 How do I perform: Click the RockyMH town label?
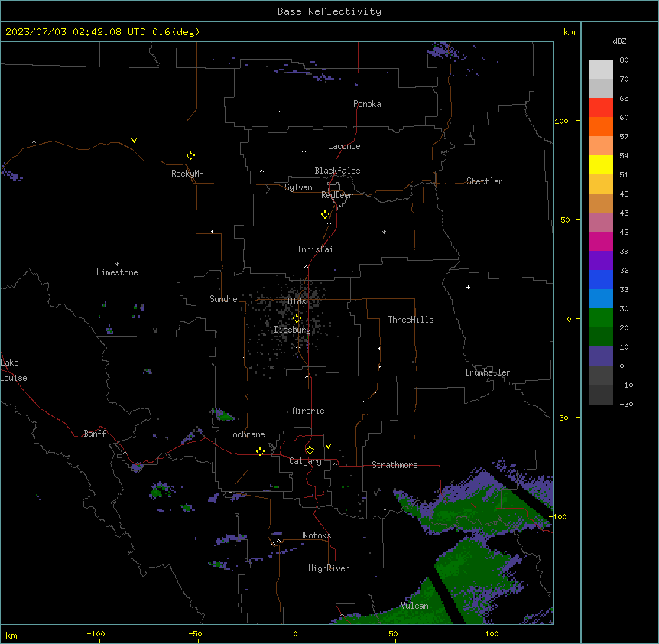click(x=187, y=174)
